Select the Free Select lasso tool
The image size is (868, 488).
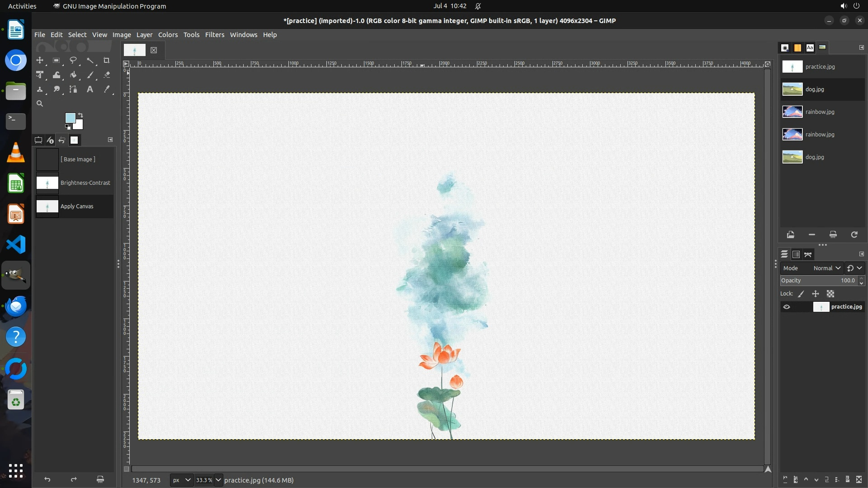(x=73, y=61)
